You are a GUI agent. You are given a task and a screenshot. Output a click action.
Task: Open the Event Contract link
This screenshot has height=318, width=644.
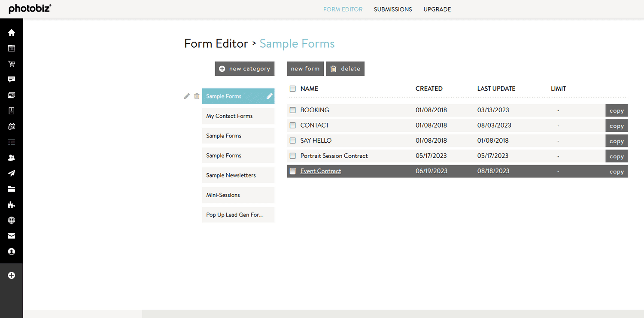point(321,171)
